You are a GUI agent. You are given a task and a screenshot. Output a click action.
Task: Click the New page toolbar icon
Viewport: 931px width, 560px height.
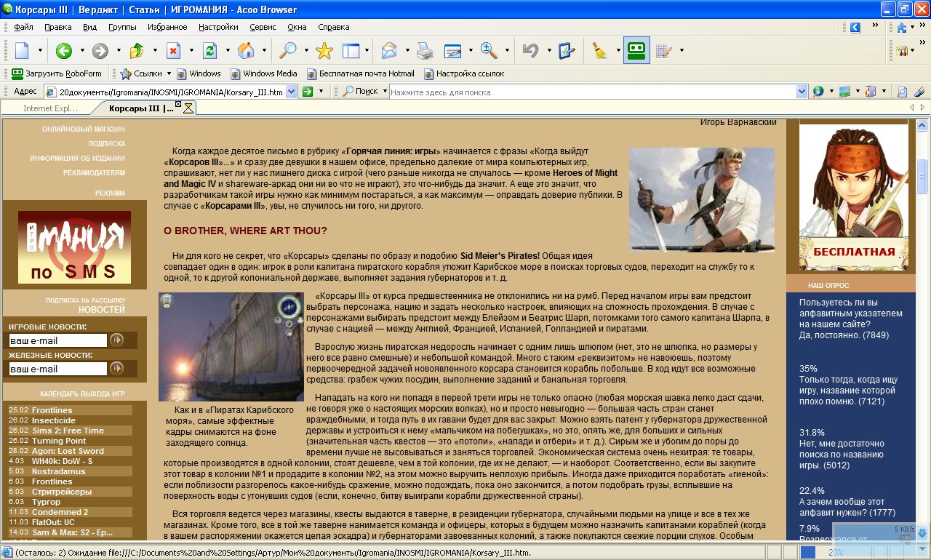tap(22, 51)
